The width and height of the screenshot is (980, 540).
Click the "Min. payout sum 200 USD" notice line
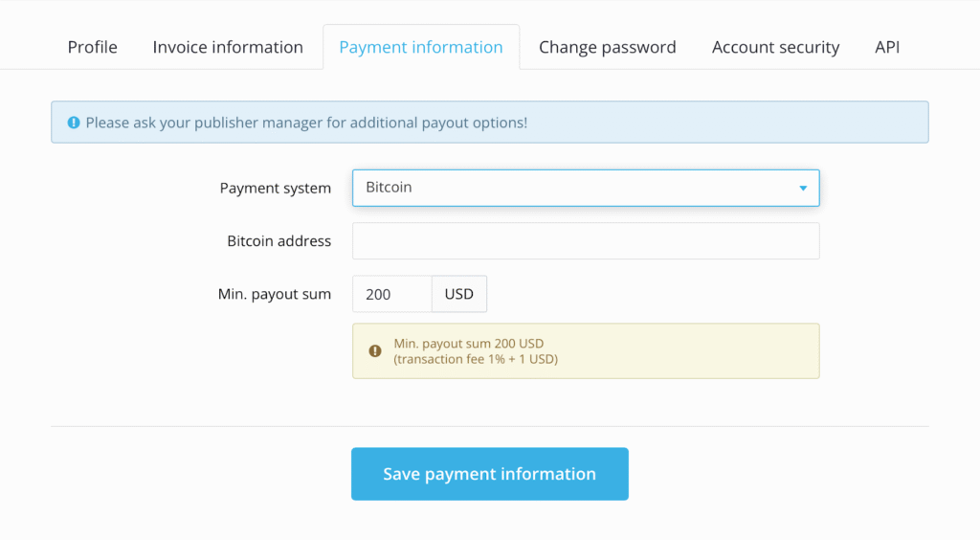(469, 344)
